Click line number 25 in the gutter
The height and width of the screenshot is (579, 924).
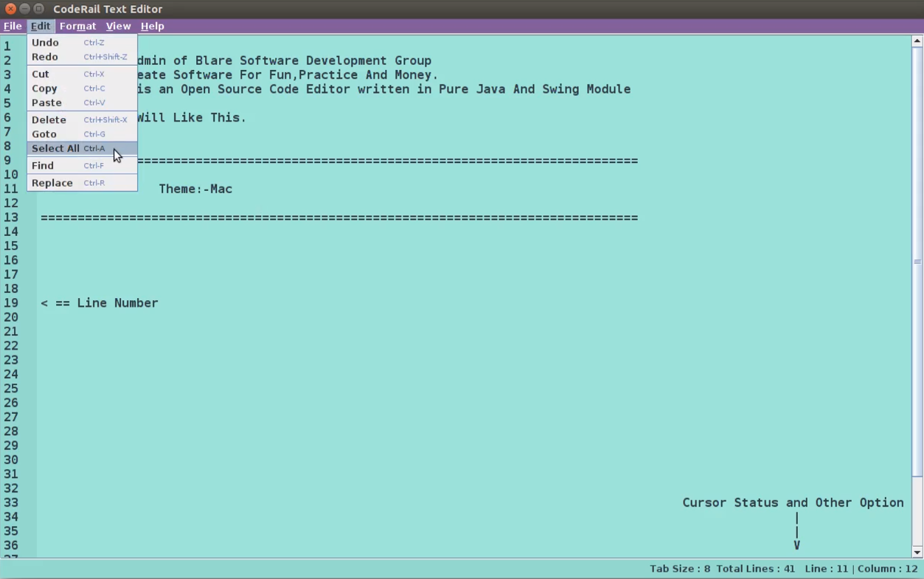coord(11,389)
